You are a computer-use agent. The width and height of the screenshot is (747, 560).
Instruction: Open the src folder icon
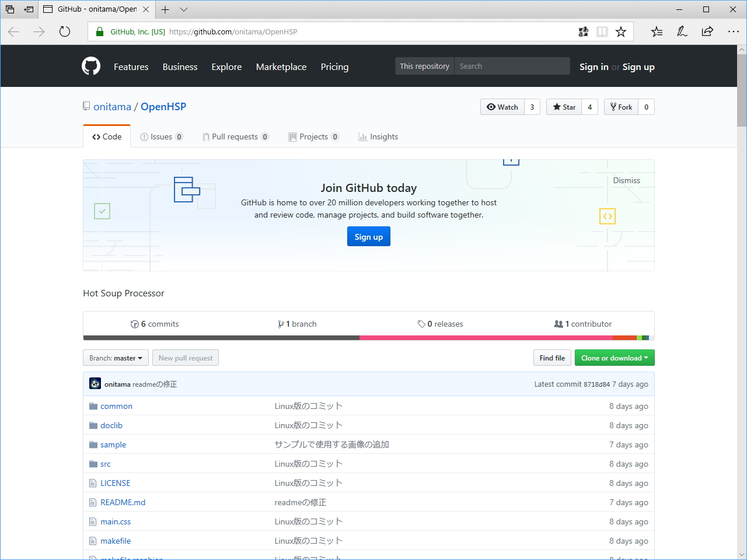(x=93, y=463)
